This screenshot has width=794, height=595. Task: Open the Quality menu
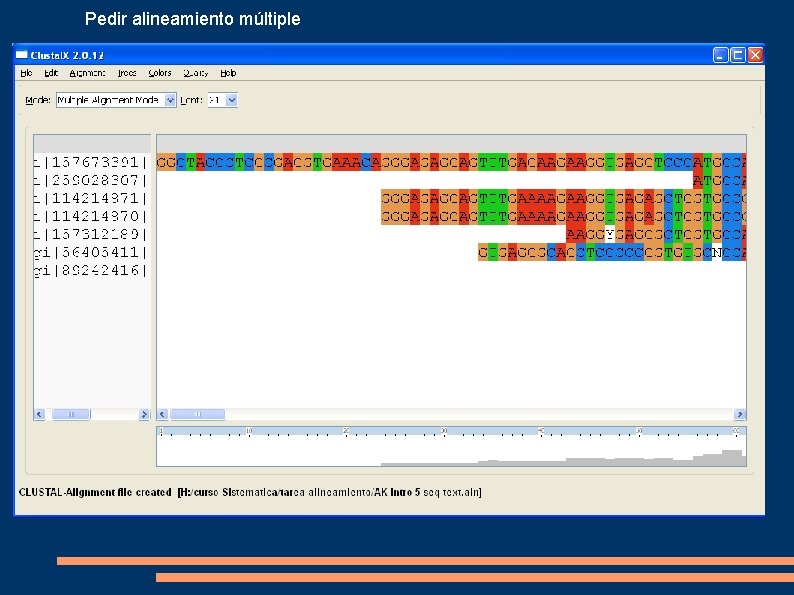coord(195,73)
